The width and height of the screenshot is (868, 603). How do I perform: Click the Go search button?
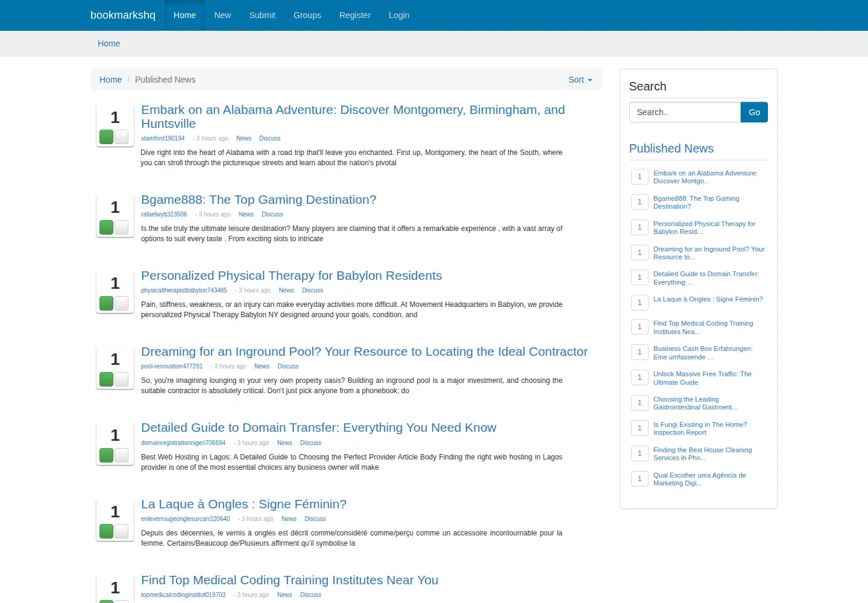754,112
